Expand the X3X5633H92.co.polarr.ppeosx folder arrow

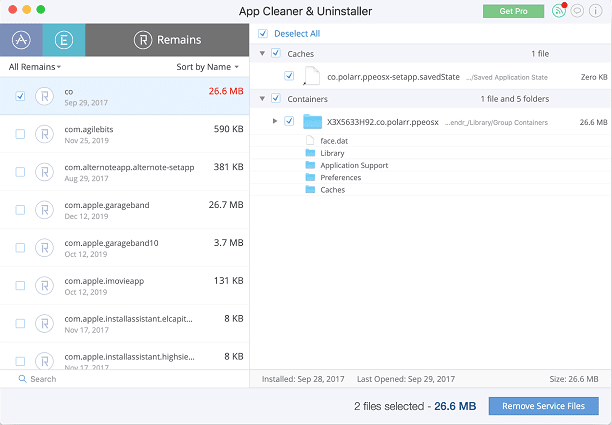[275, 121]
